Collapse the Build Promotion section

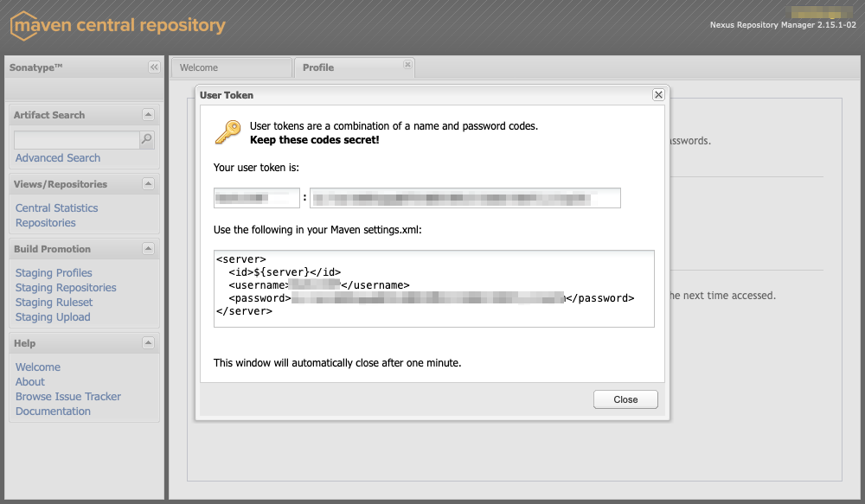[x=148, y=249]
